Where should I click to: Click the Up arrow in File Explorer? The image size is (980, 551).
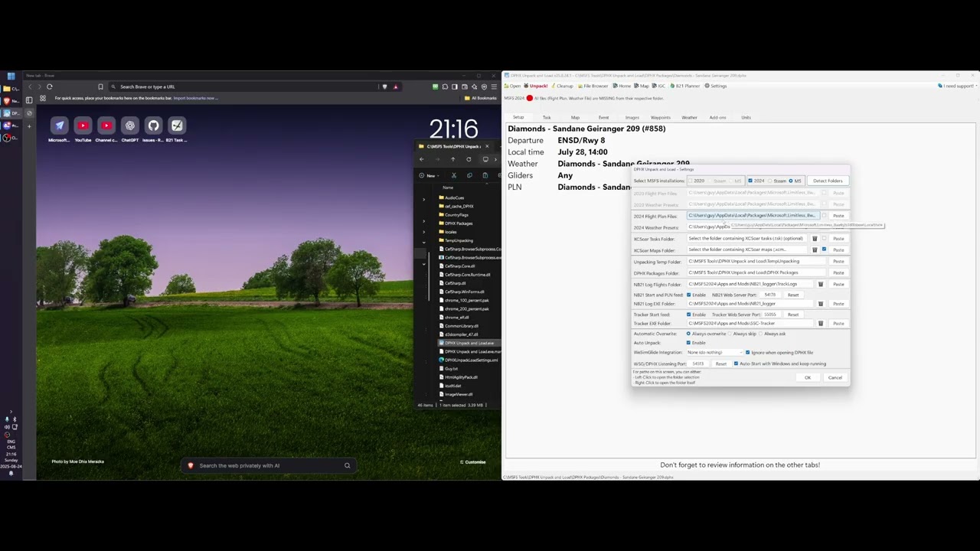452,159
